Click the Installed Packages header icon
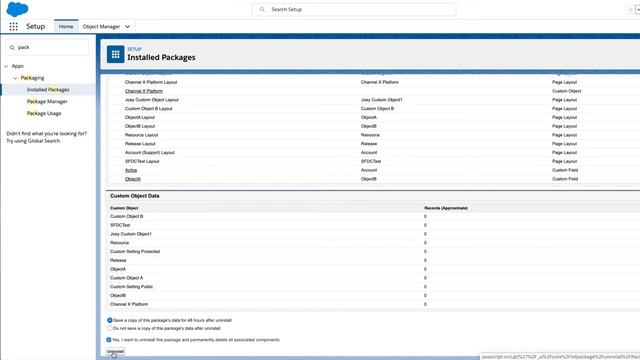 coord(116,54)
